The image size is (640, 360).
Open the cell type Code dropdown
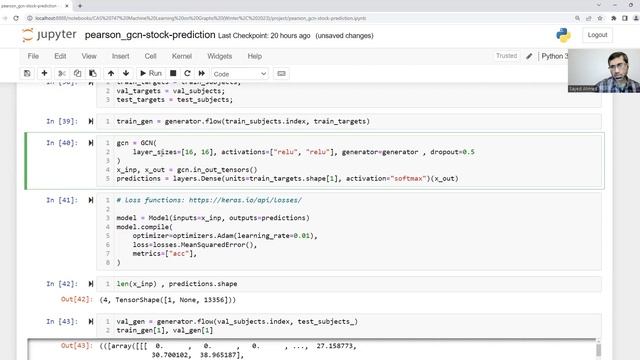[x=240, y=74]
